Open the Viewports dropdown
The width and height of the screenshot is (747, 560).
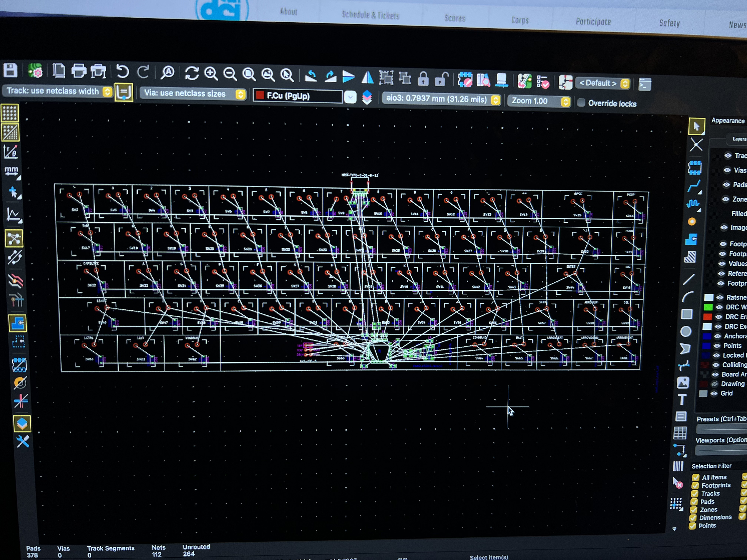tap(721, 450)
